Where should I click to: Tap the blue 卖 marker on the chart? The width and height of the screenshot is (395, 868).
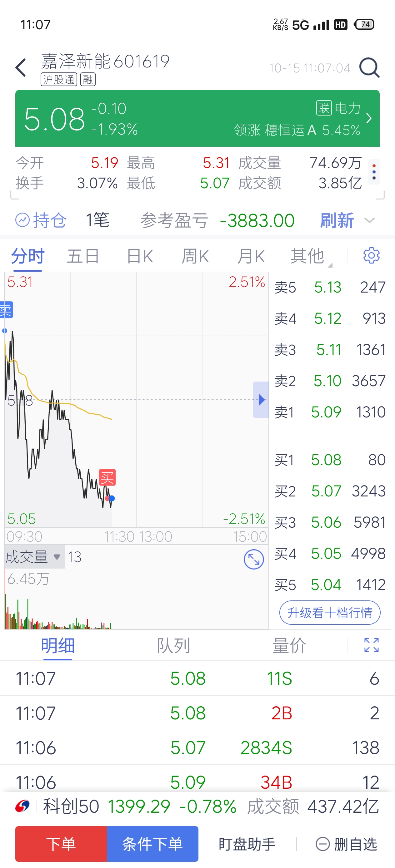[x=6, y=309]
